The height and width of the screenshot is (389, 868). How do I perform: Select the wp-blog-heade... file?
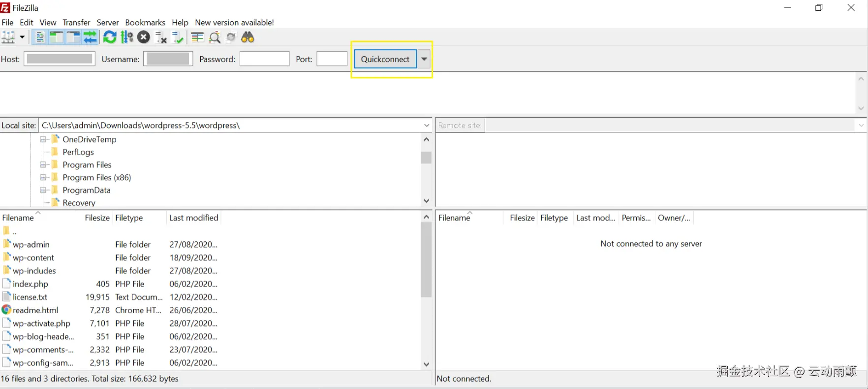click(x=43, y=337)
